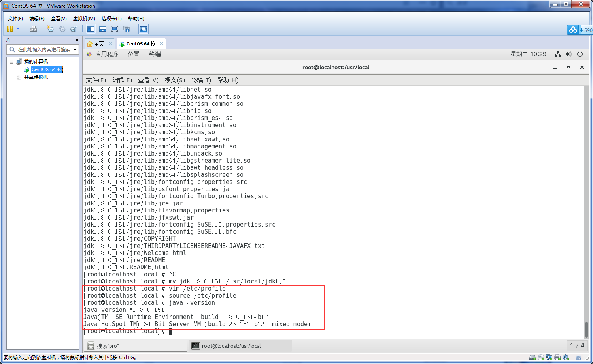593x364 pixels.
Task: Click the message log status icon
Action: tap(578, 357)
